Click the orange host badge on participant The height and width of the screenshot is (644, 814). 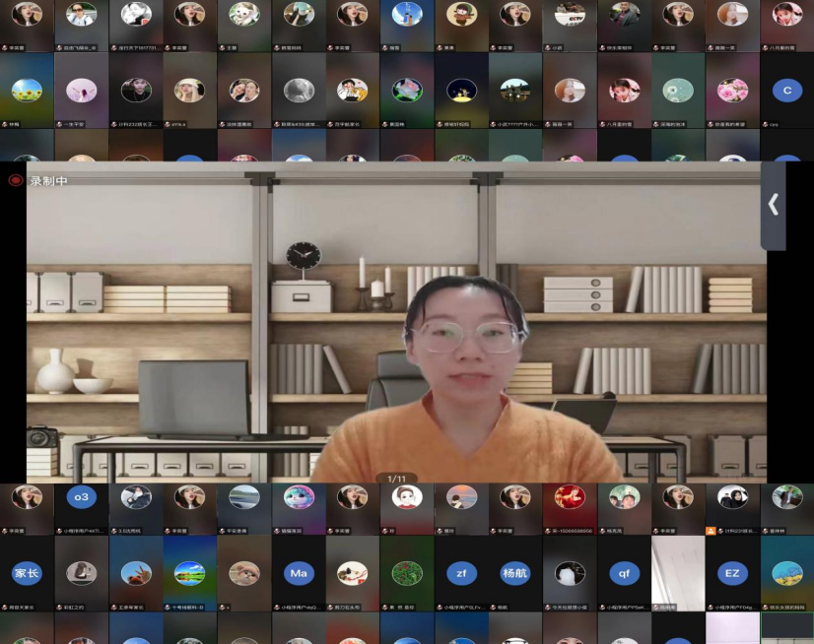click(x=711, y=531)
